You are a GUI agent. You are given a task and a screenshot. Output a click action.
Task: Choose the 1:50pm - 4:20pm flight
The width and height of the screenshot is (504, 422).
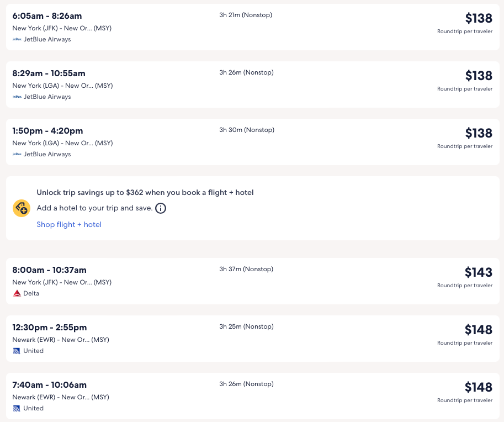47,131
